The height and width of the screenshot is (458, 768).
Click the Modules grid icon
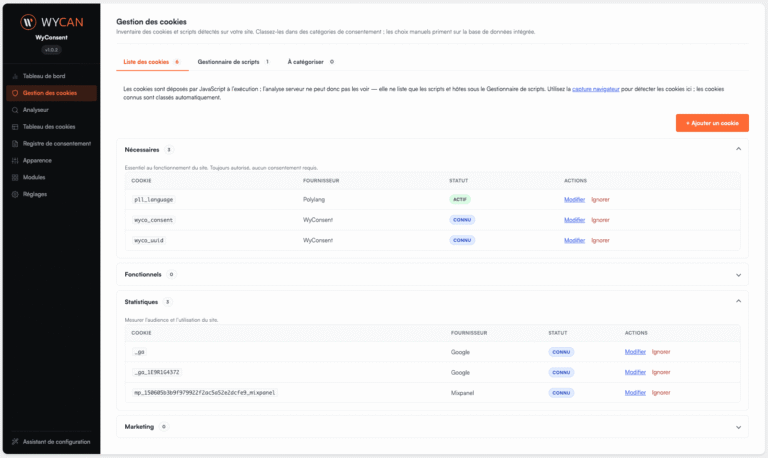pos(15,177)
